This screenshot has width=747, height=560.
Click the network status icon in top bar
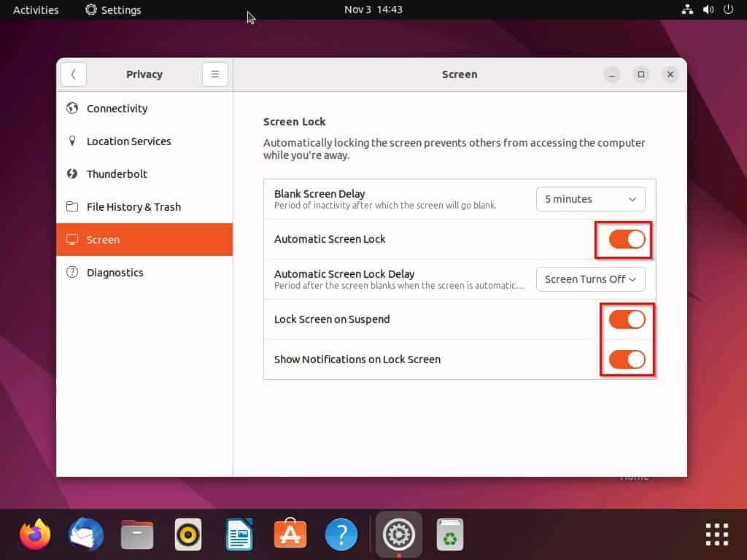687,9
